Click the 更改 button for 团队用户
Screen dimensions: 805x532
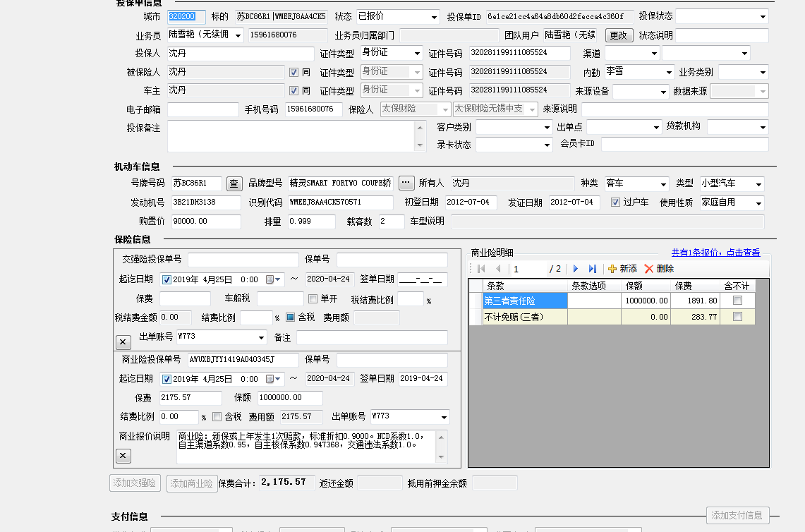619,35
